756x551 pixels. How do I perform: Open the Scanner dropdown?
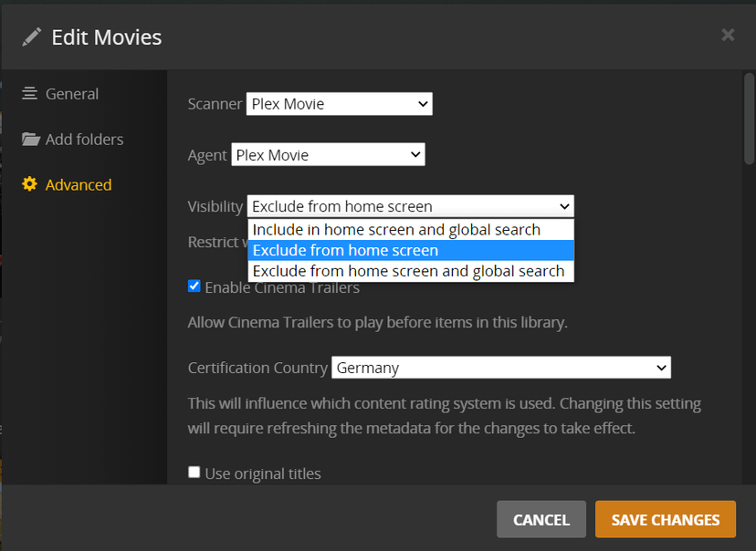click(x=339, y=104)
